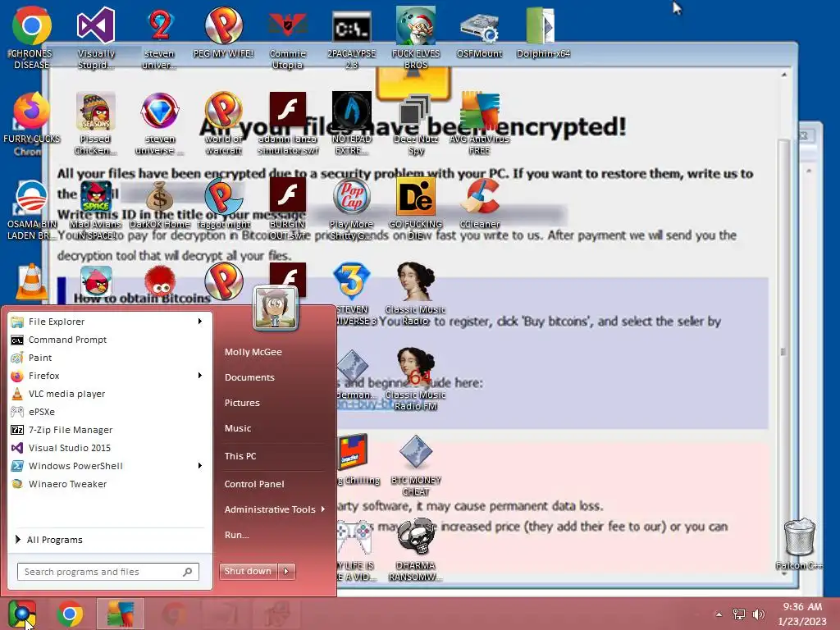This screenshot has width=840, height=630.
Task: Open PEG MY WIFE! desktop icon
Action: click(223, 32)
